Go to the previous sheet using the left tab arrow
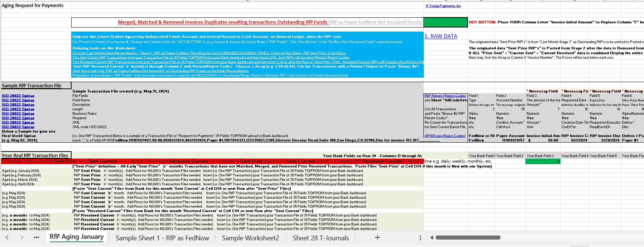Screen dimensions: 644x247 tap(7, 237)
